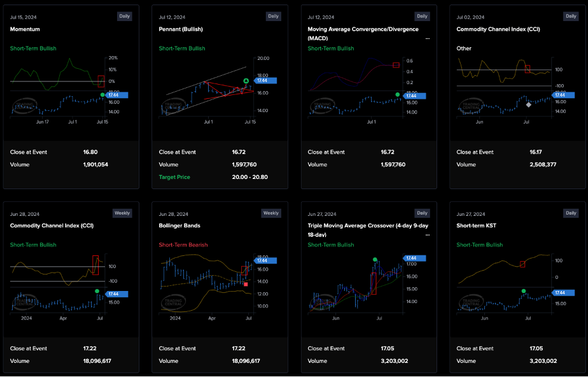The height and width of the screenshot is (377, 588).
Task: Click the red highlight box on Momentum indicator
Action: click(101, 82)
